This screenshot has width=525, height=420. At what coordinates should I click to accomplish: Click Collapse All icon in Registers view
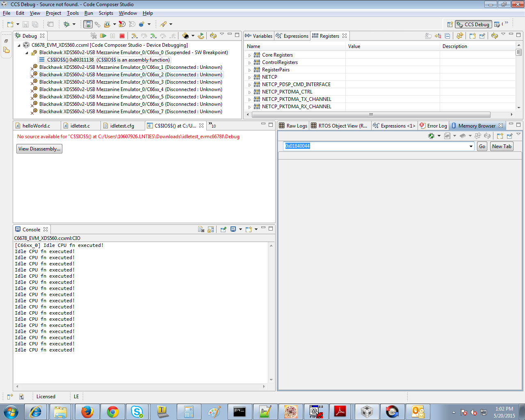pos(447,36)
